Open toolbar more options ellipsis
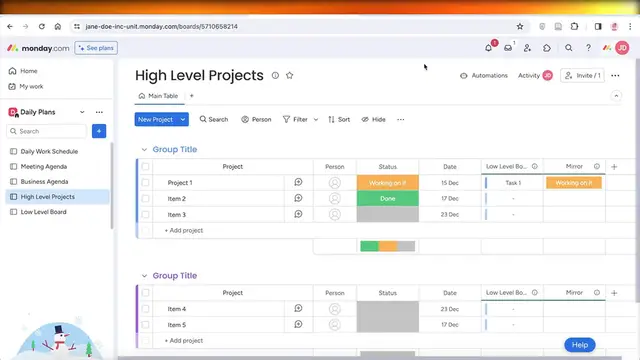Screen dimensions: 640x360 [401, 120]
